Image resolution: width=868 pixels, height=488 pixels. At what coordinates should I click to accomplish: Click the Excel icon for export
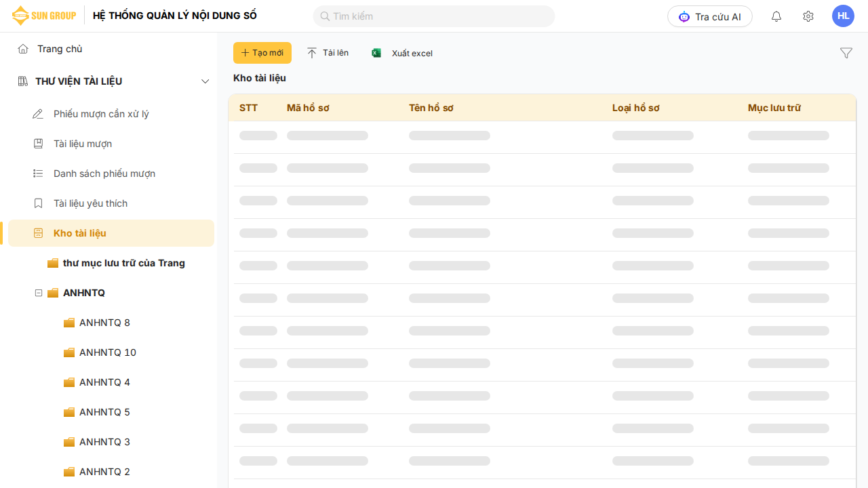pos(376,53)
